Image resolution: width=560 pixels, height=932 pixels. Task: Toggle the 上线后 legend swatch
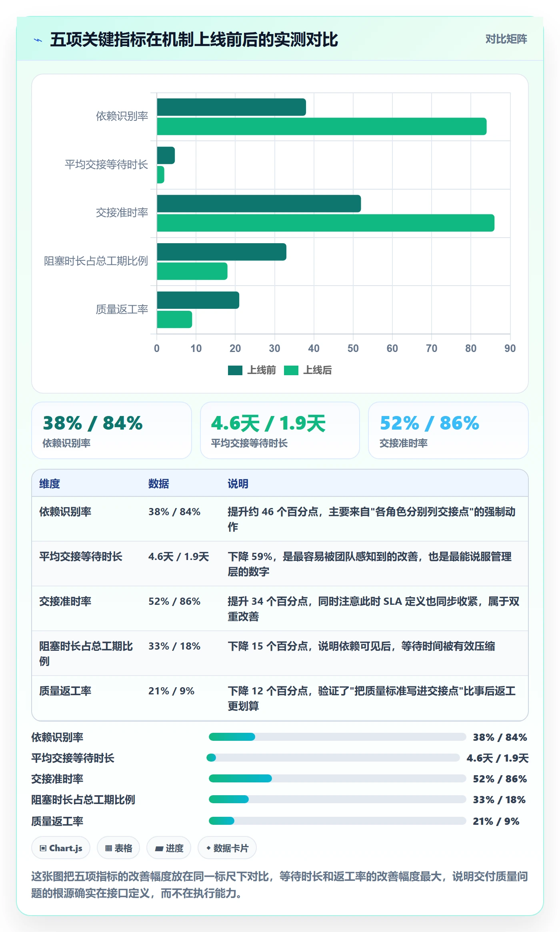click(291, 370)
